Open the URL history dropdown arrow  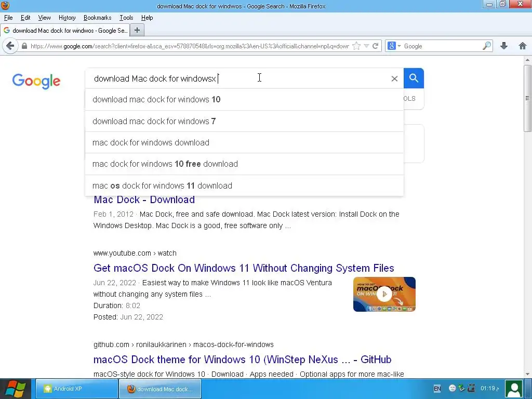click(x=366, y=46)
